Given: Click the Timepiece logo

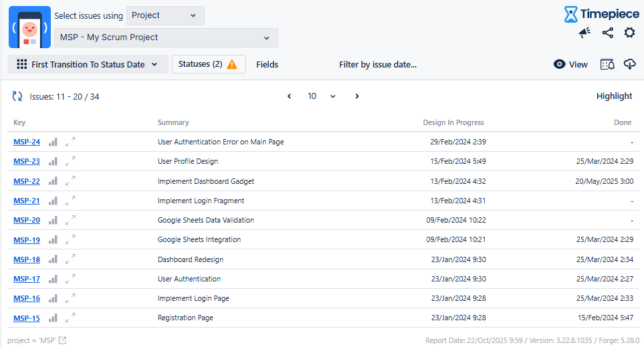Looking at the screenshot, I should [x=601, y=14].
